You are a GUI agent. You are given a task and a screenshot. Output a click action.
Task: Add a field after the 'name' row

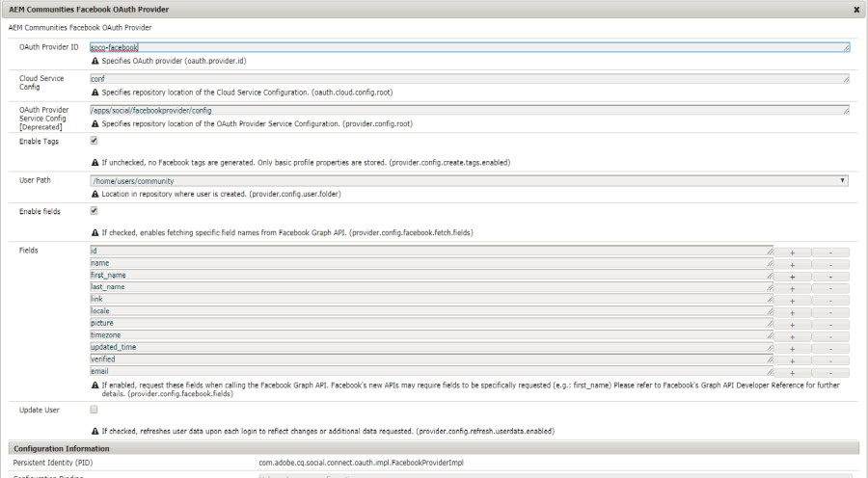(792, 264)
